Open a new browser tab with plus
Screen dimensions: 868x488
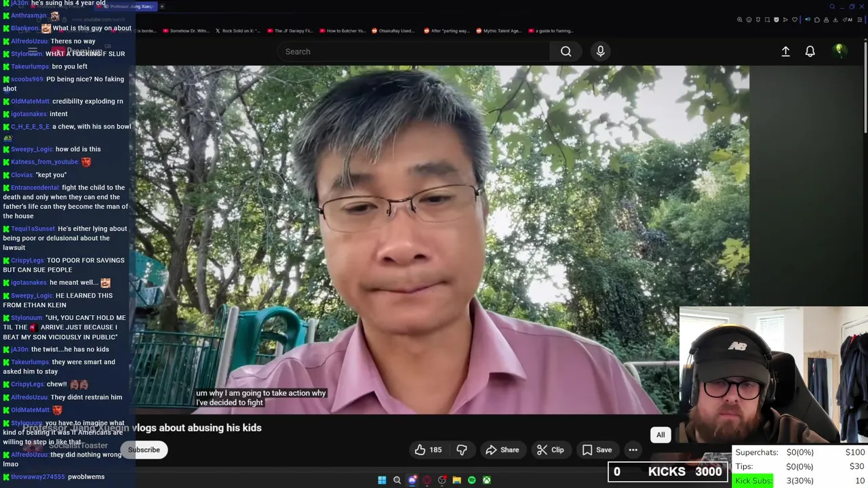pos(162,6)
